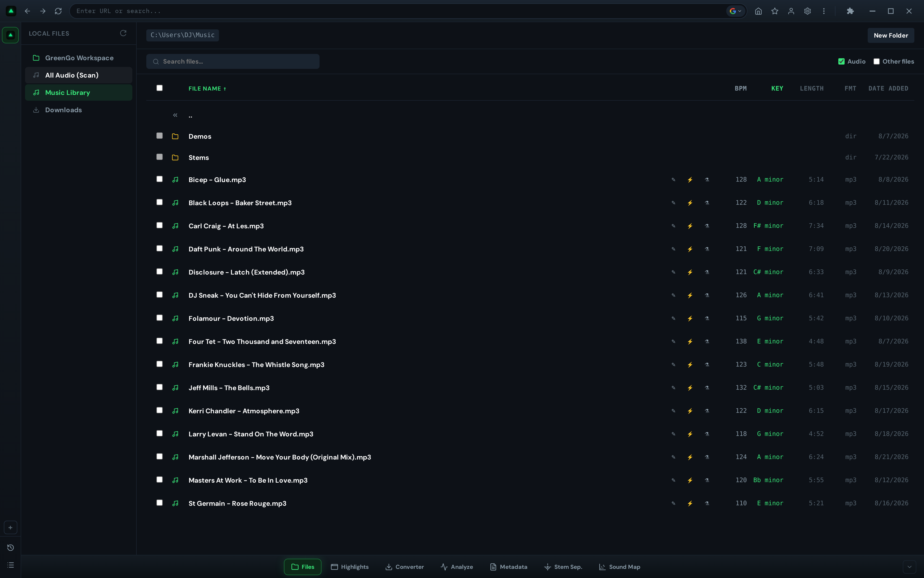Screen dimensions: 924x578
Task: Enable the Other files checkbox
Action: click(x=877, y=62)
